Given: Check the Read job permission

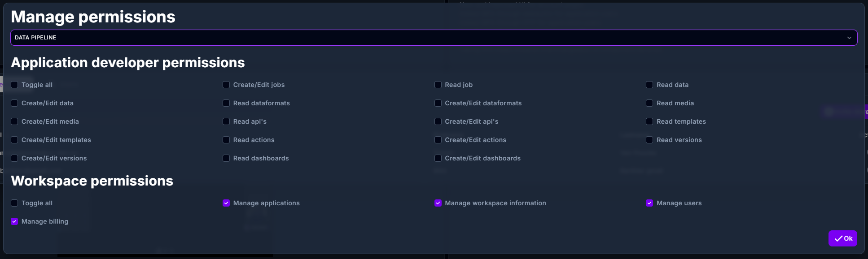Looking at the screenshot, I should 438,85.
